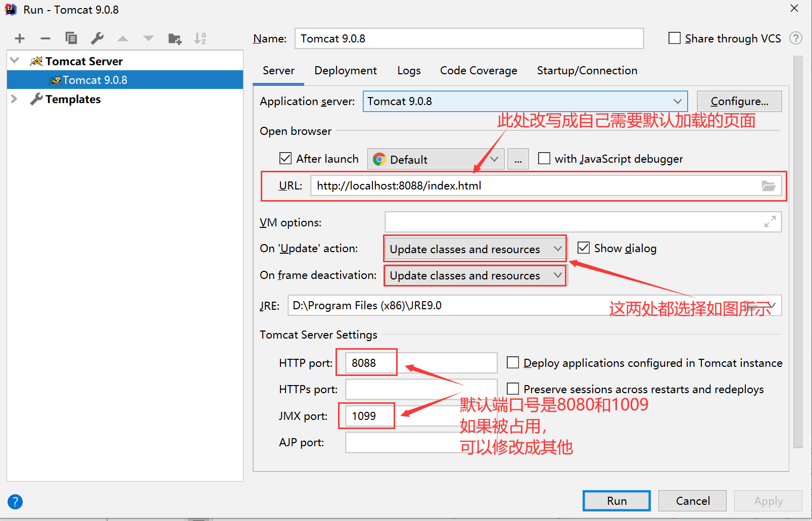Browse for URL using the folder icon
812x521 pixels.
coord(769,186)
